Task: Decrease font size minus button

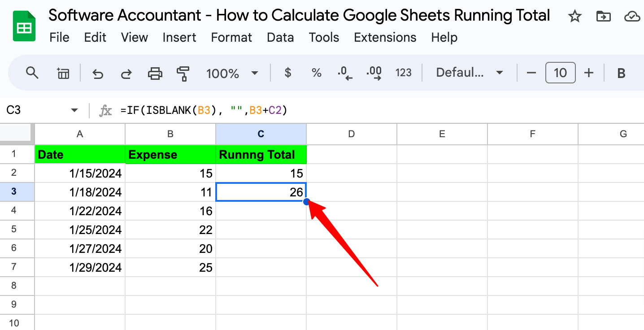Action: tap(531, 73)
